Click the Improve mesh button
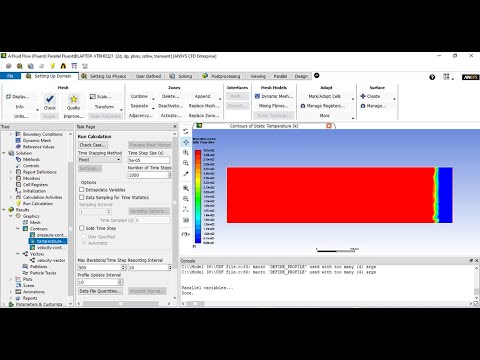The height and width of the screenshot is (360, 480). [x=73, y=116]
